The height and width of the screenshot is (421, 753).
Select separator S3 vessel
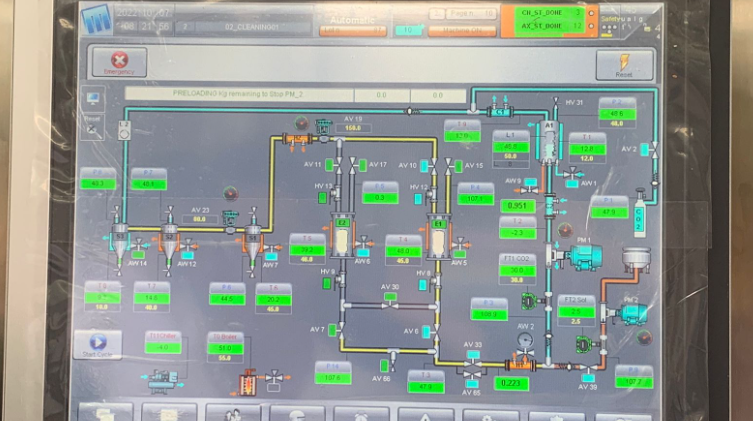pos(120,242)
